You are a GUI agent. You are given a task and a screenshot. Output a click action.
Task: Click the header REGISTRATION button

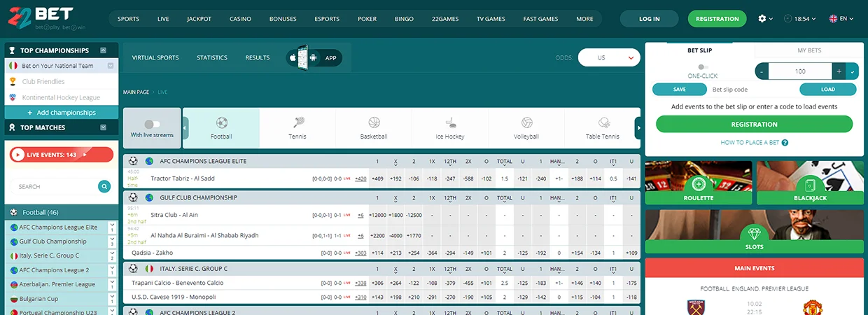(717, 19)
